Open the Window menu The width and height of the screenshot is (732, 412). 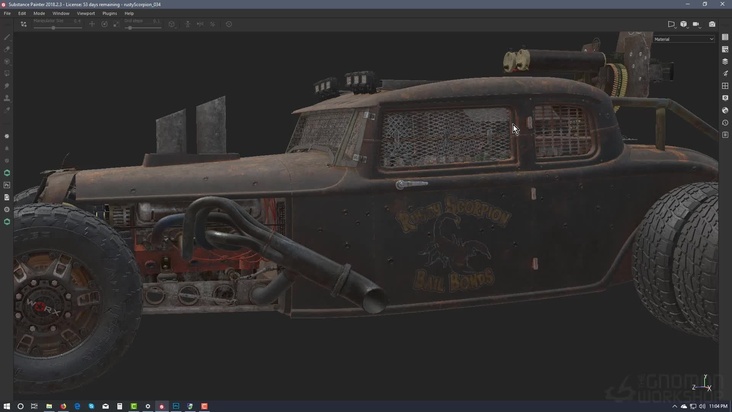61,14
